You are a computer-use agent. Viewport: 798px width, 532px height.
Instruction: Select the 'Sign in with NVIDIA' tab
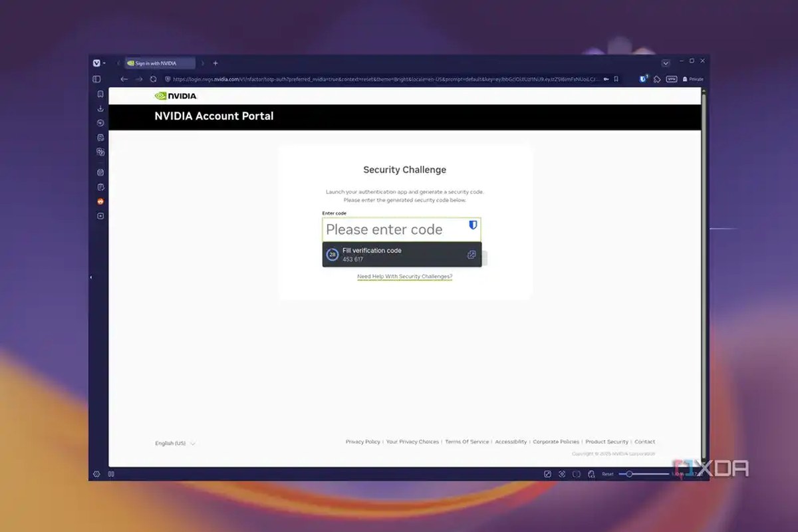click(160, 63)
